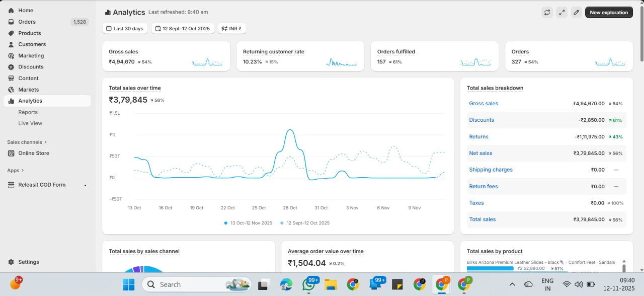The image size is (644, 296).
Task: Toggle the 13 Oct–12 Nov 2025 legend series
Action: [248, 223]
